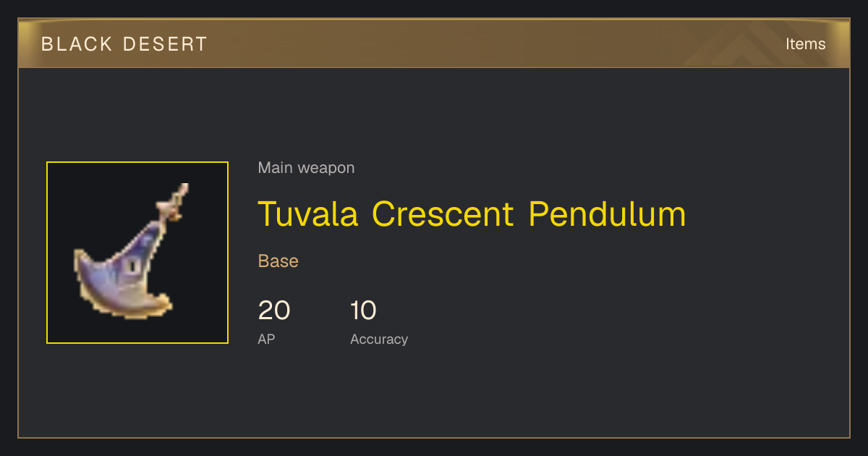Click the Main weapon category label
This screenshot has width=868, height=456.
point(306,168)
